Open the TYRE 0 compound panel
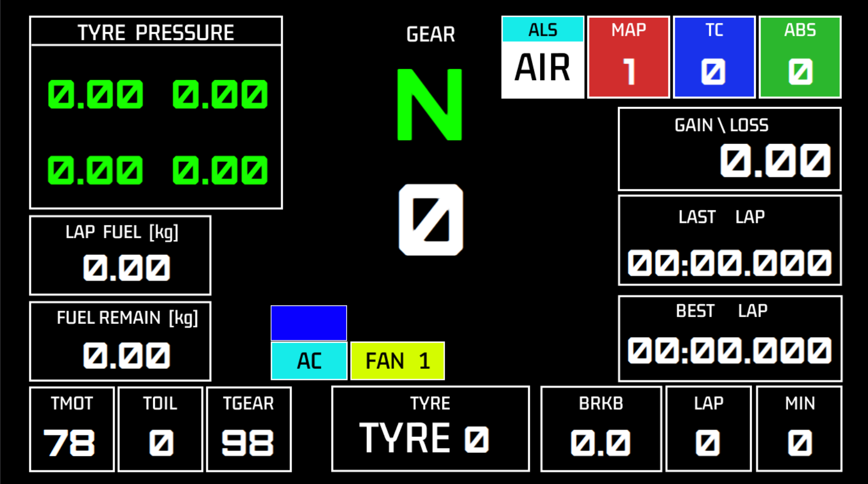This screenshot has height=484, width=868. point(430,429)
